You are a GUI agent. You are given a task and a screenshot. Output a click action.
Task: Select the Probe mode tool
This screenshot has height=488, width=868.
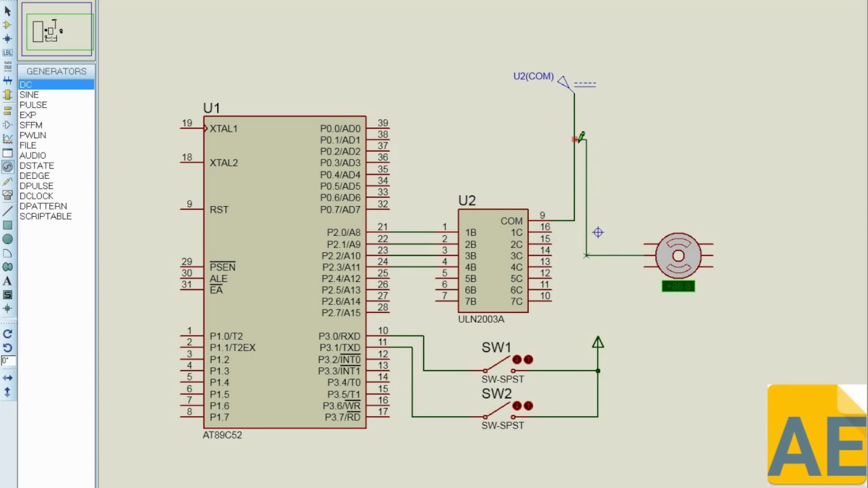click(x=7, y=181)
